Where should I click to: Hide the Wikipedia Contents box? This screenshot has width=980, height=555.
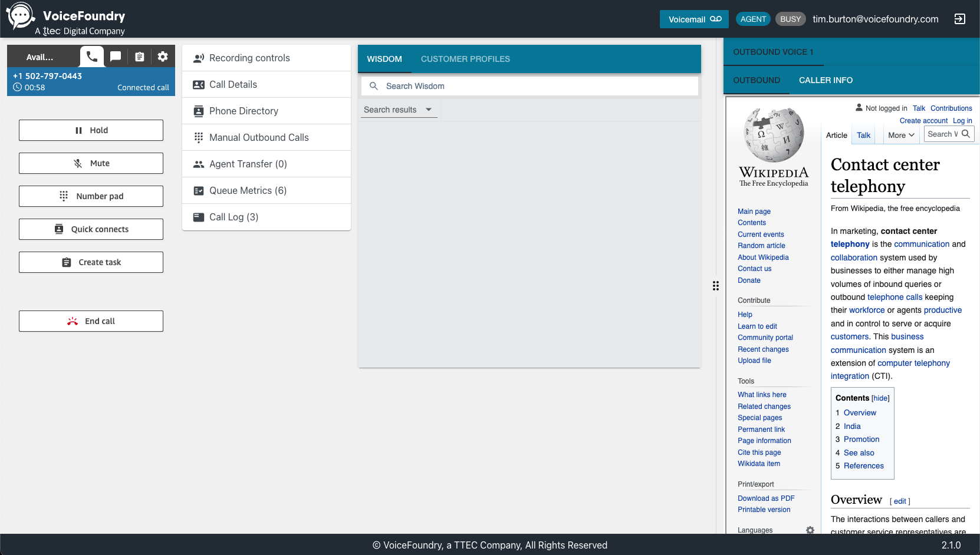(880, 398)
